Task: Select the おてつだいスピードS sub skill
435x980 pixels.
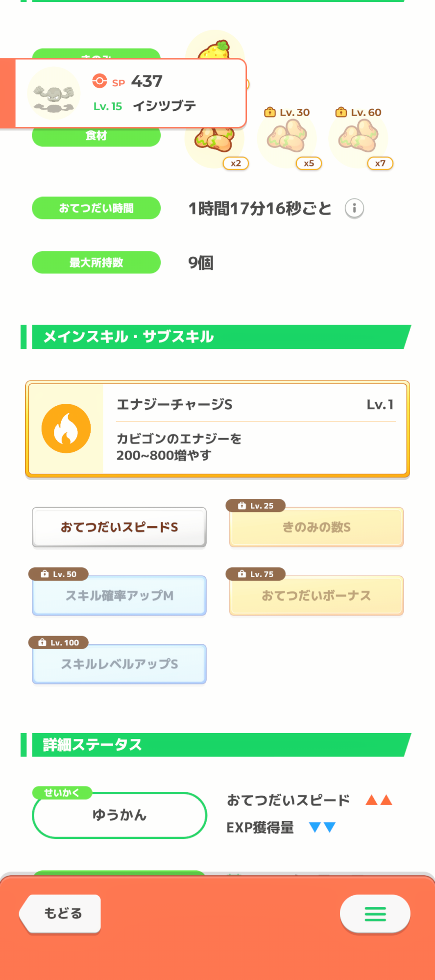Action: (119, 527)
